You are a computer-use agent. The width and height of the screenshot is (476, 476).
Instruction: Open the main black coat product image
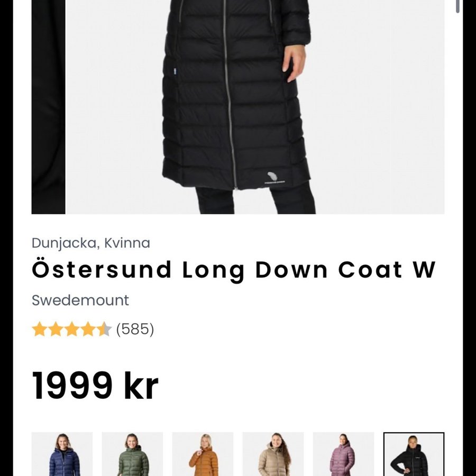click(255, 107)
